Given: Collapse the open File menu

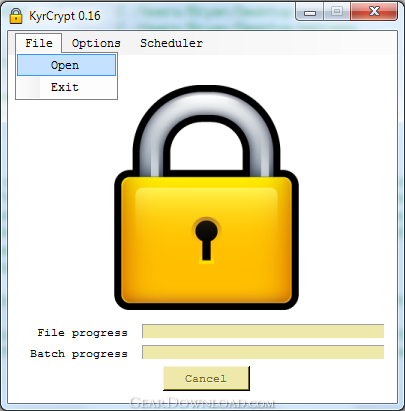Looking at the screenshot, I should coord(39,43).
